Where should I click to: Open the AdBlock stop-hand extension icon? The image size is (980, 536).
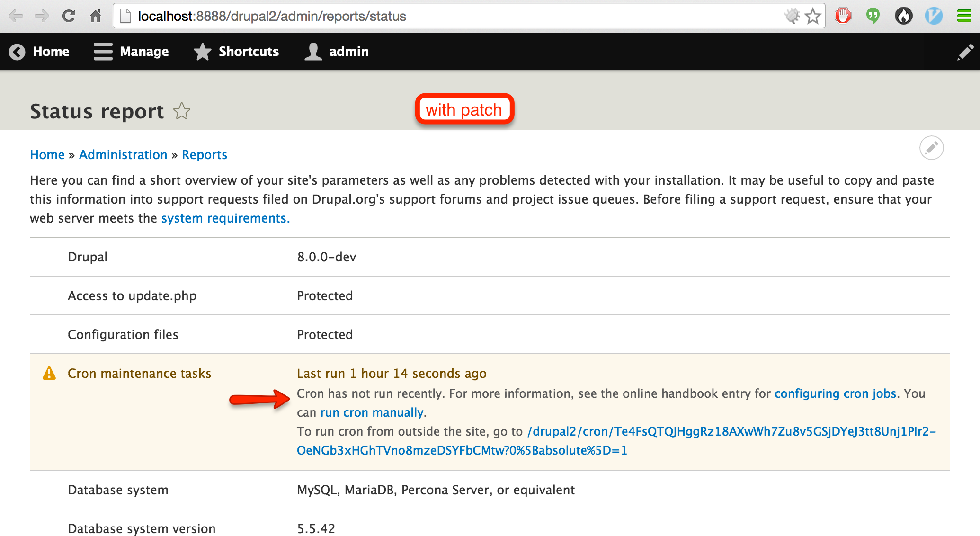point(843,16)
